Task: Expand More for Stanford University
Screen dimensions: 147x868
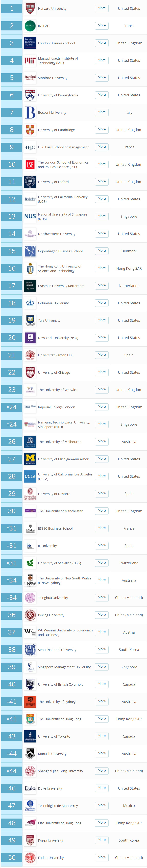Action: [x=102, y=78]
